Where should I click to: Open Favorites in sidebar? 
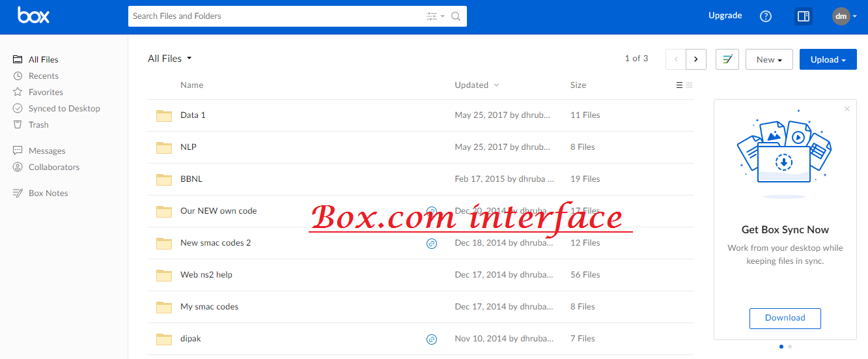coord(38,92)
